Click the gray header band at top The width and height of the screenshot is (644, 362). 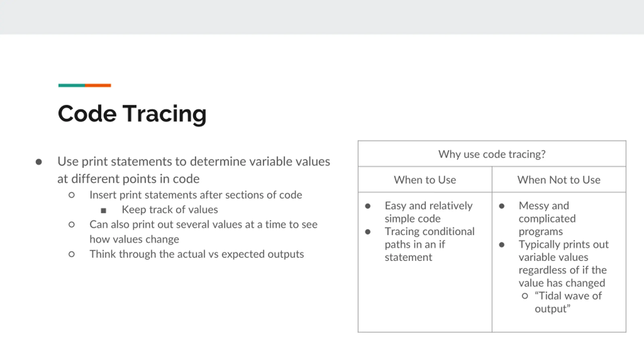(x=322, y=17)
